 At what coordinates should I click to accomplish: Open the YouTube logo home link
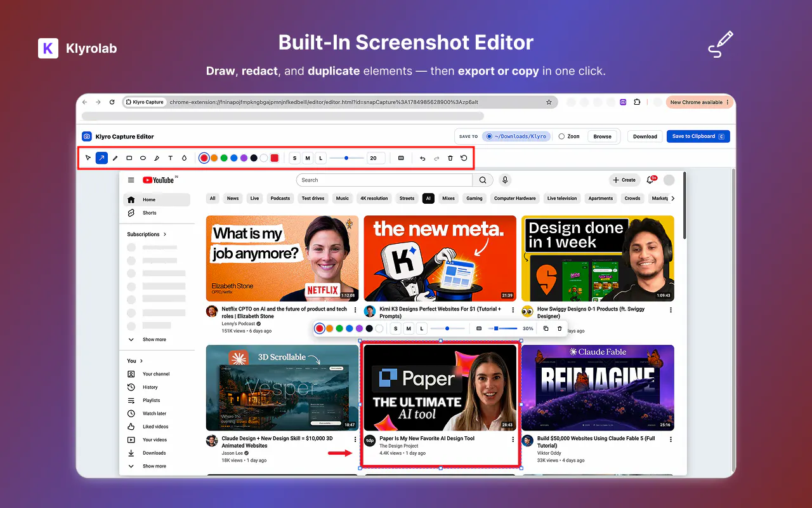(159, 180)
